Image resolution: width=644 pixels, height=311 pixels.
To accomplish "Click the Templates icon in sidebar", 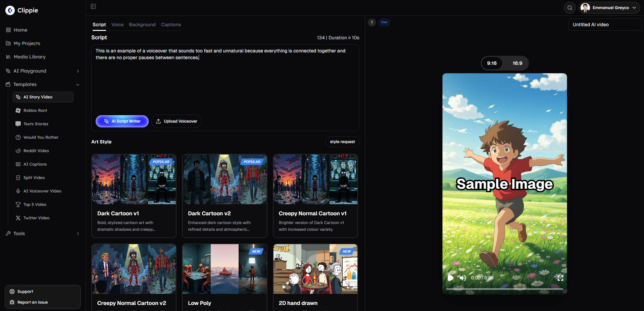I will (x=8, y=84).
